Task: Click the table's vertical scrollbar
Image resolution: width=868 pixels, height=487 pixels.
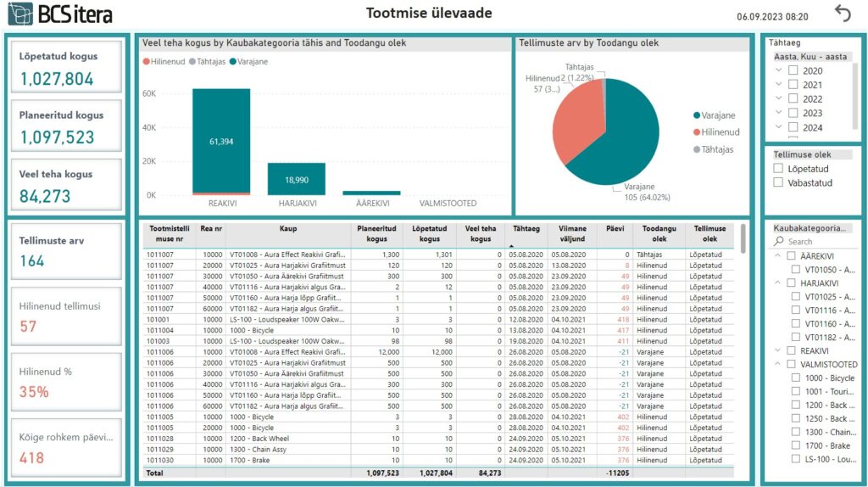Action: click(743, 238)
